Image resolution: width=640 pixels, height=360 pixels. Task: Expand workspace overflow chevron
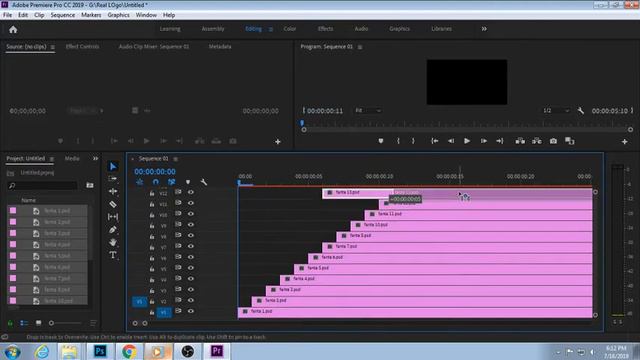point(484,29)
